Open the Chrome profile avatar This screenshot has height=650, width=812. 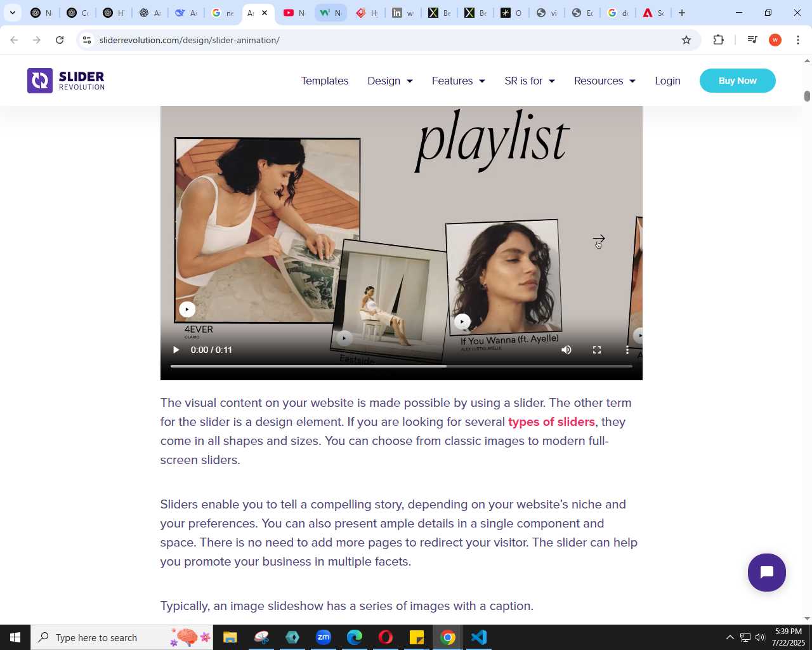click(x=775, y=40)
